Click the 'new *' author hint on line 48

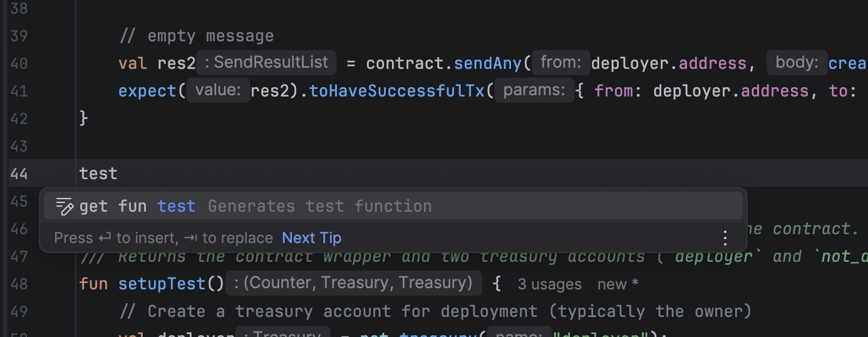[617, 284]
